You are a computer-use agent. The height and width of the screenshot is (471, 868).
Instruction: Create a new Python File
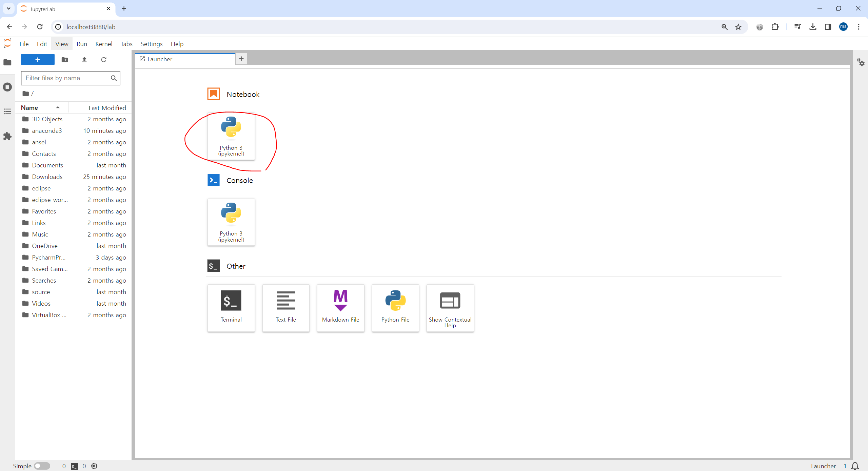tap(395, 308)
